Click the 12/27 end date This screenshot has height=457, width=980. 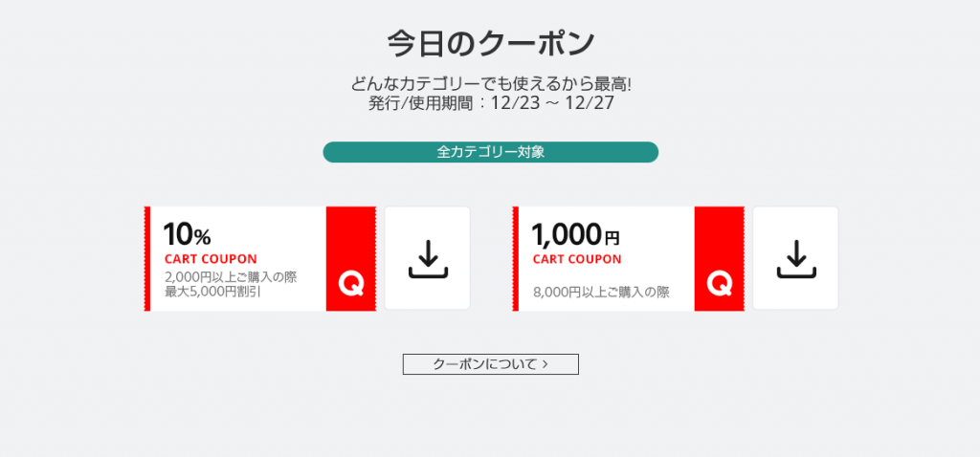590,102
